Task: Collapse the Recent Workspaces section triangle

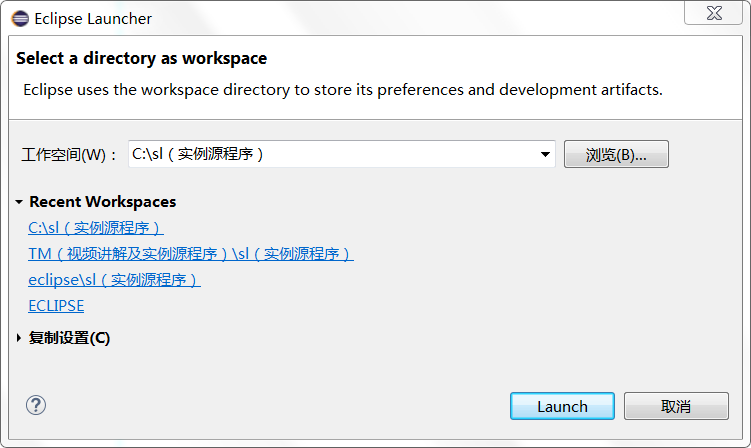Action: coord(19,202)
